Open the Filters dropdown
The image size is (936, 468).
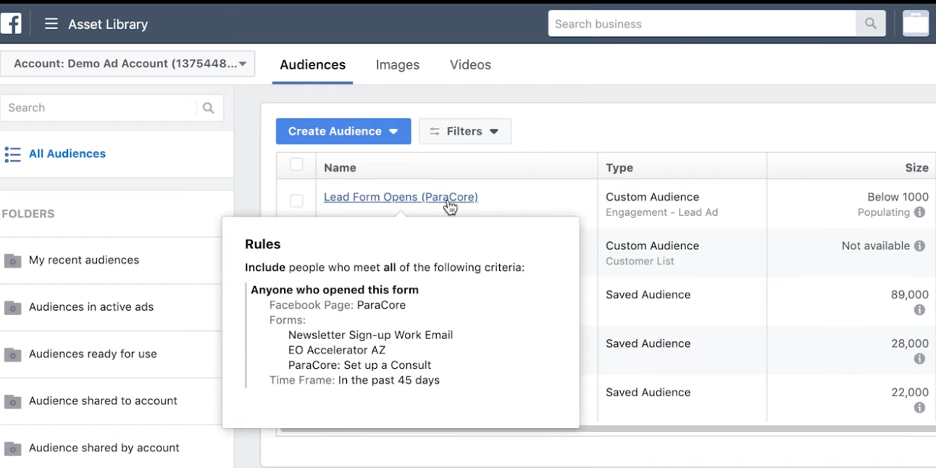(465, 131)
